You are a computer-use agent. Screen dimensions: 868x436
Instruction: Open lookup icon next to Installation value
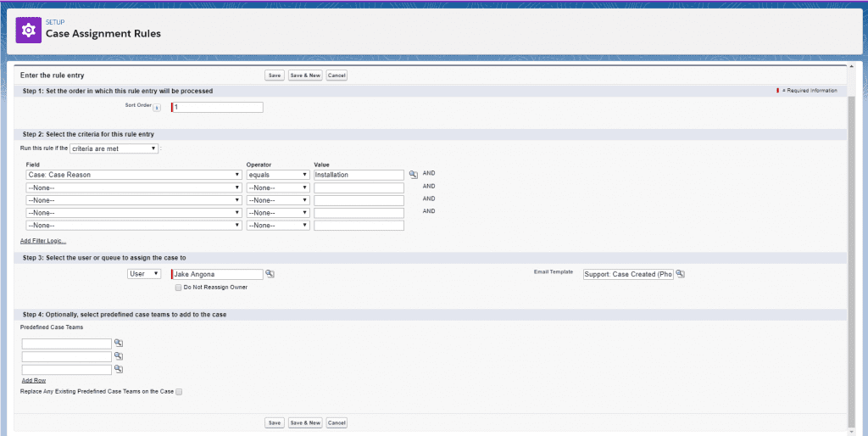pyautogui.click(x=413, y=174)
